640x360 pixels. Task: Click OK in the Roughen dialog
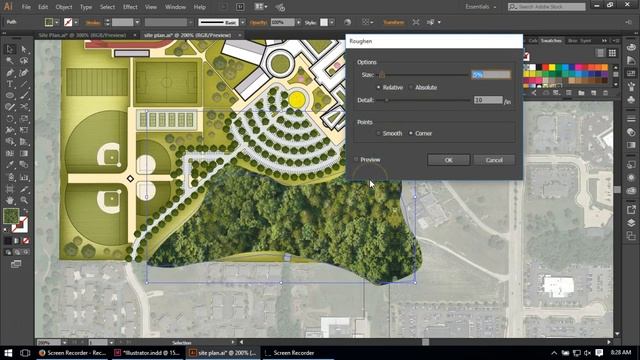[449, 160]
